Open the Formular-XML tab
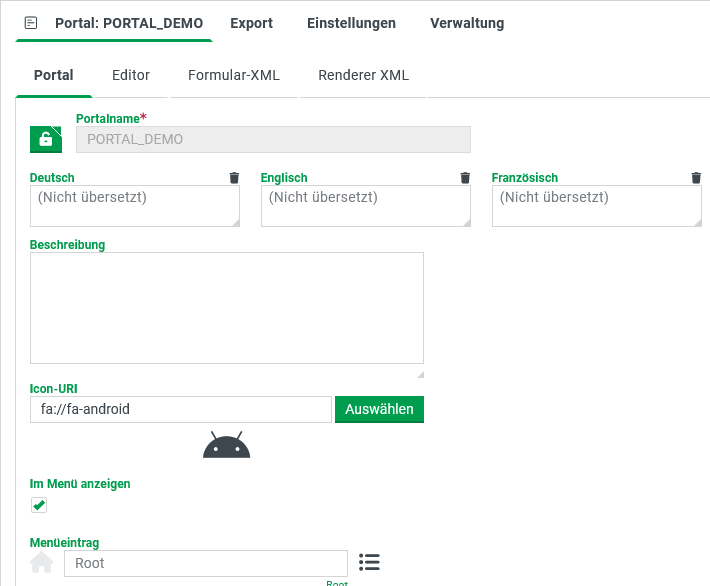The width and height of the screenshot is (710, 586). pos(234,75)
